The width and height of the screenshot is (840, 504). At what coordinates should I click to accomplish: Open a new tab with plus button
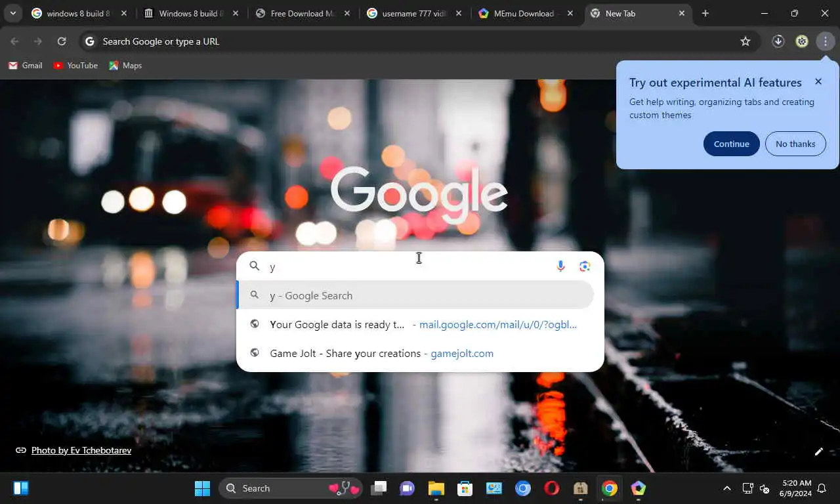click(x=705, y=13)
